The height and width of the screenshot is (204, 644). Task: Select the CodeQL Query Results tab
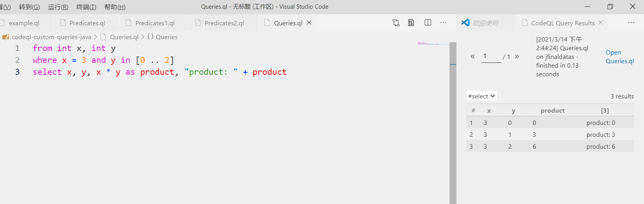pos(563,23)
